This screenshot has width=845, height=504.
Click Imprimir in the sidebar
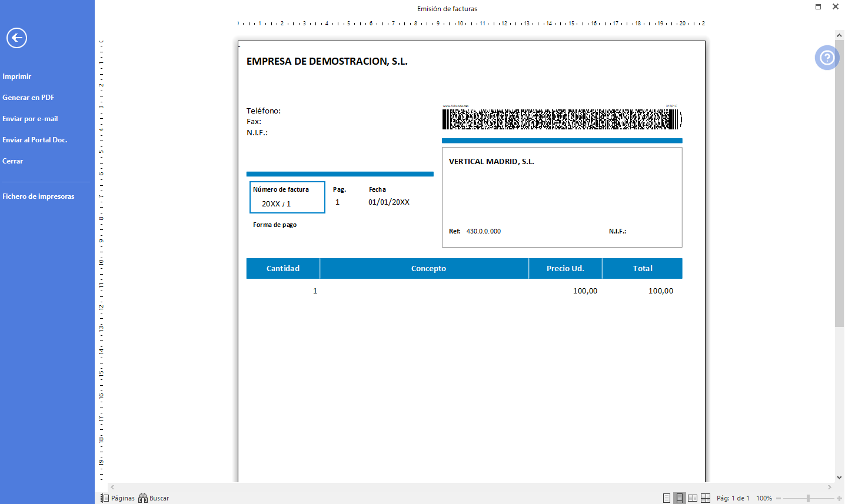point(17,76)
